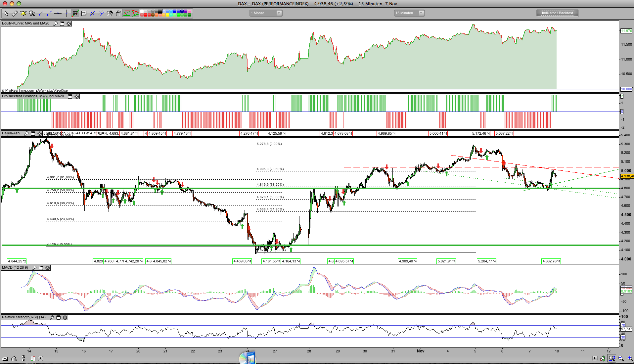Click the '4.901,7 (61,80%)' Fibonacci label
This screenshot has width=634, height=364.
pyautogui.click(x=60, y=177)
